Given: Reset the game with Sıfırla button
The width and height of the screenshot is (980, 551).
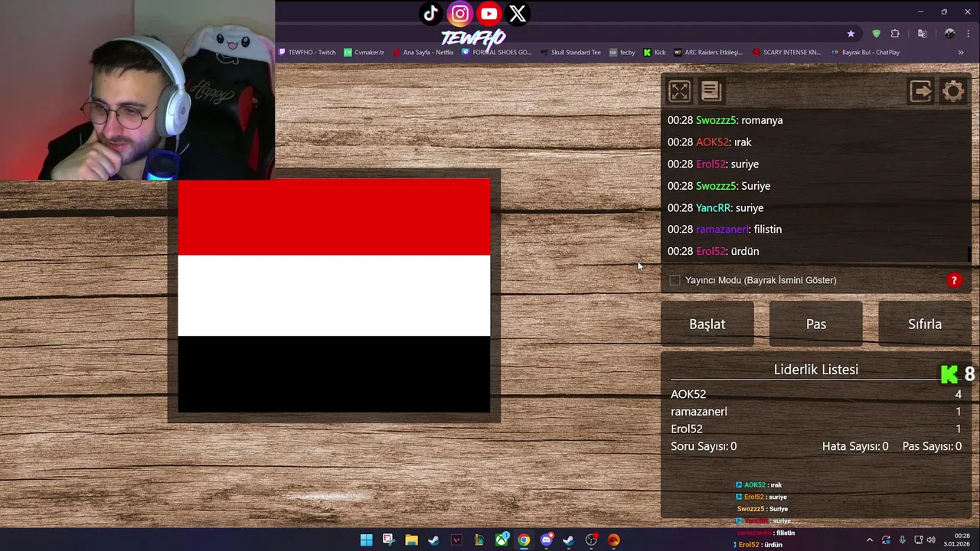Looking at the screenshot, I should pos(925,324).
